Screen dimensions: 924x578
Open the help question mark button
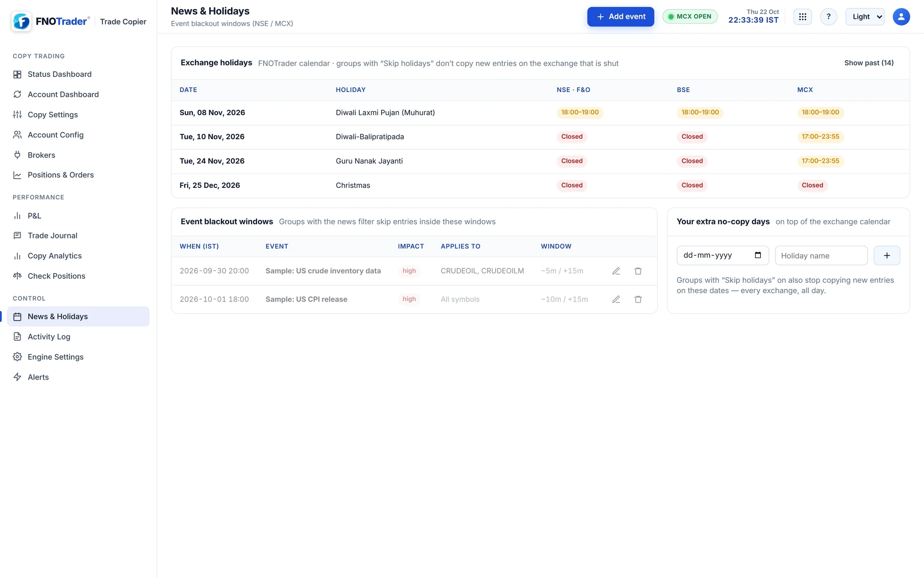pos(828,17)
